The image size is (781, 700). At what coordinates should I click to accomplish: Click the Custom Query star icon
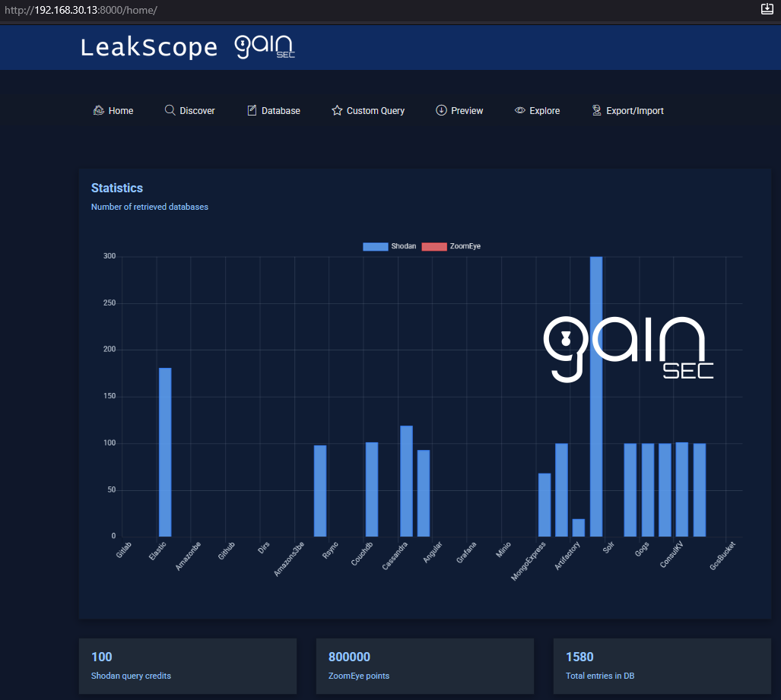337,110
